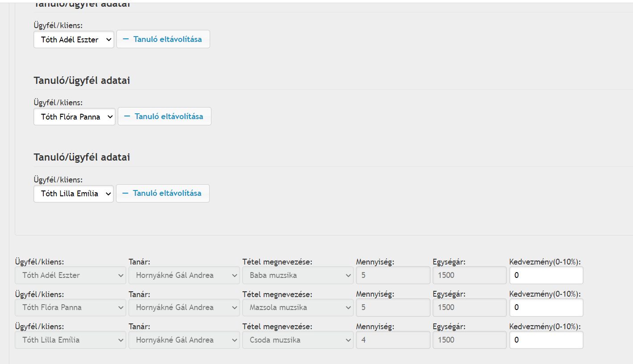Open greyed Tóth Adél Eszter dropdown in item row
633x364 pixels.
(x=70, y=275)
